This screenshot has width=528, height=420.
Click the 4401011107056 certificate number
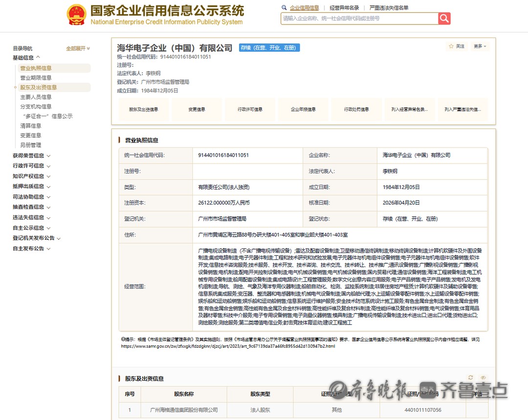[x=423, y=410]
